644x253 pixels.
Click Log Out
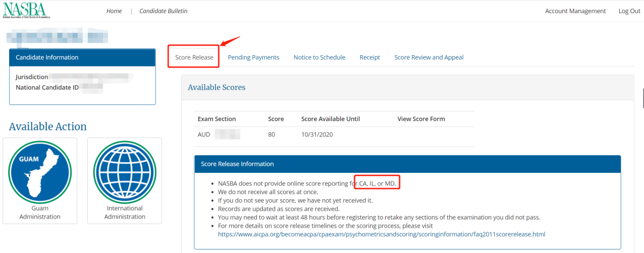pos(629,11)
